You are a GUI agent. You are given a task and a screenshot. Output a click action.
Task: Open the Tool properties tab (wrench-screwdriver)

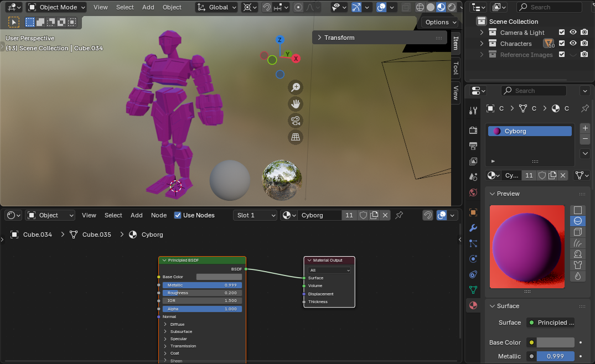[473, 111]
